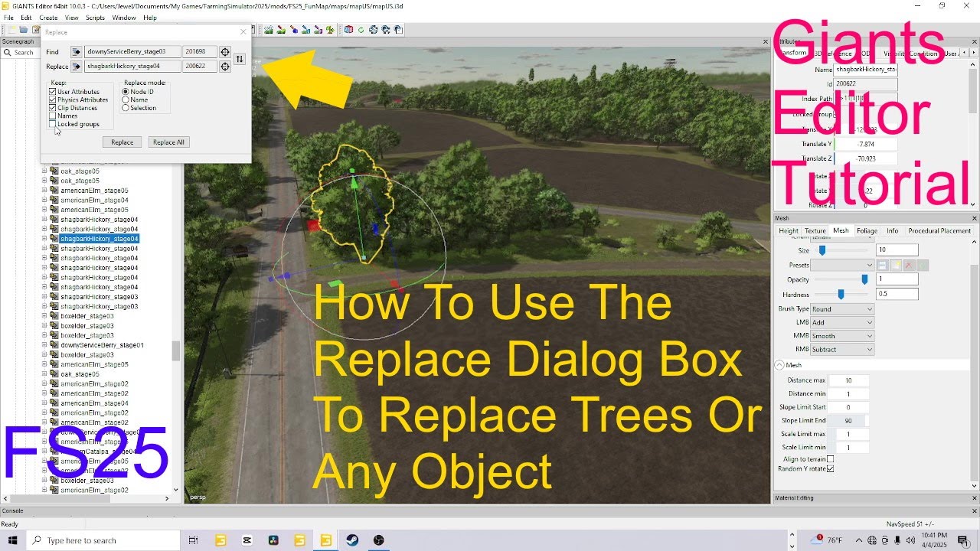
Task: Adjust the Hardness slider
Action: click(842, 294)
